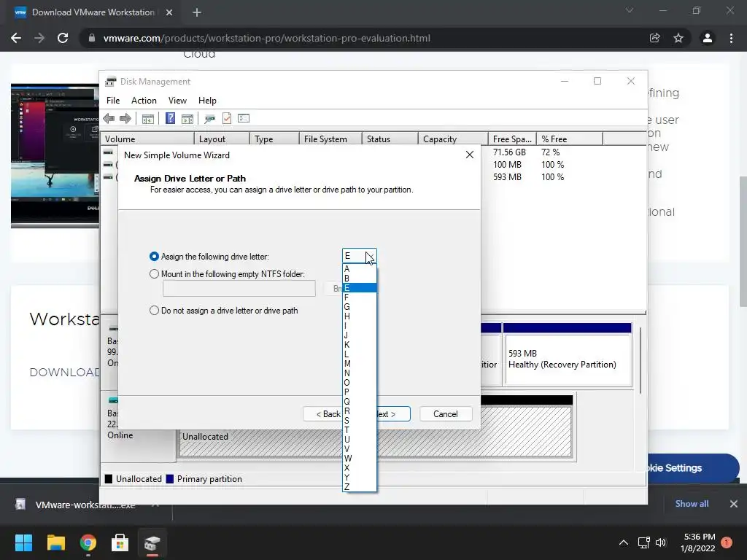Choose drive letter K from the list

tap(359, 345)
